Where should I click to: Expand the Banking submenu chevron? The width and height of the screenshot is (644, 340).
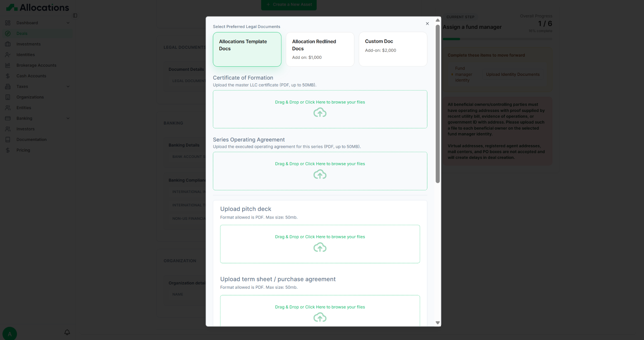[x=68, y=119]
